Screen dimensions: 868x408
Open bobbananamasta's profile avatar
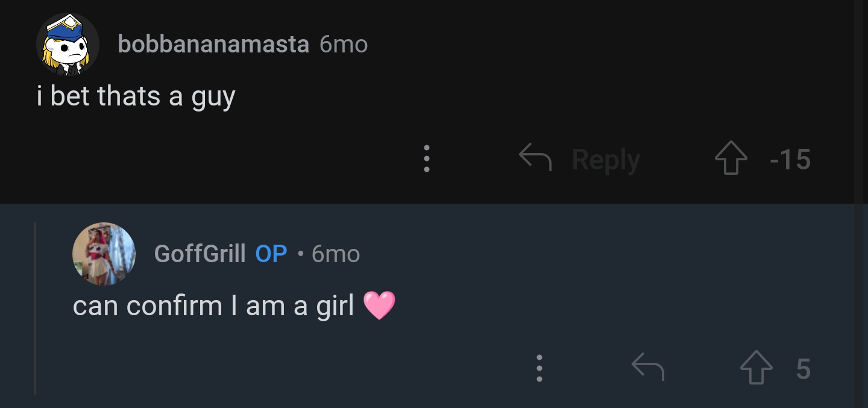pyautogui.click(x=68, y=45)
